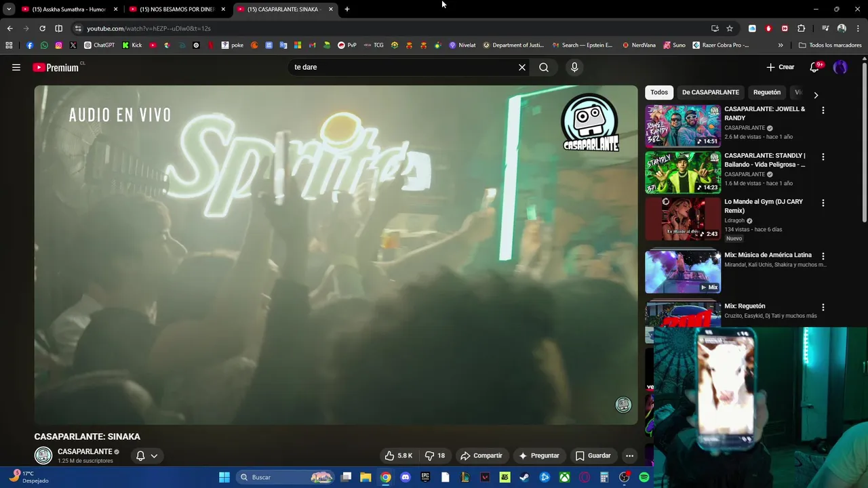Run search with the magnifier button

point(544,67)
